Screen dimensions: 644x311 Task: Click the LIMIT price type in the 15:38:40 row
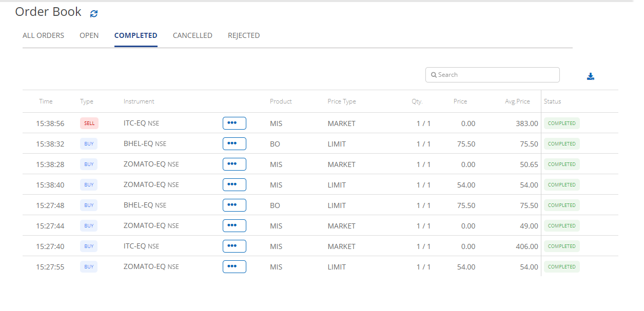[x=337, y=185]
